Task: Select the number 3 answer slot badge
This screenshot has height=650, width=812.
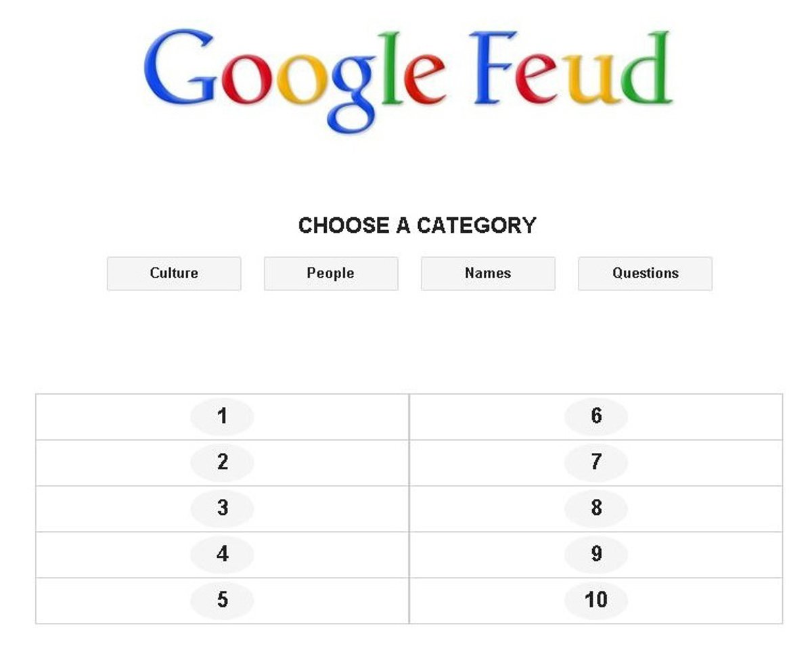Action: point(222,508)
